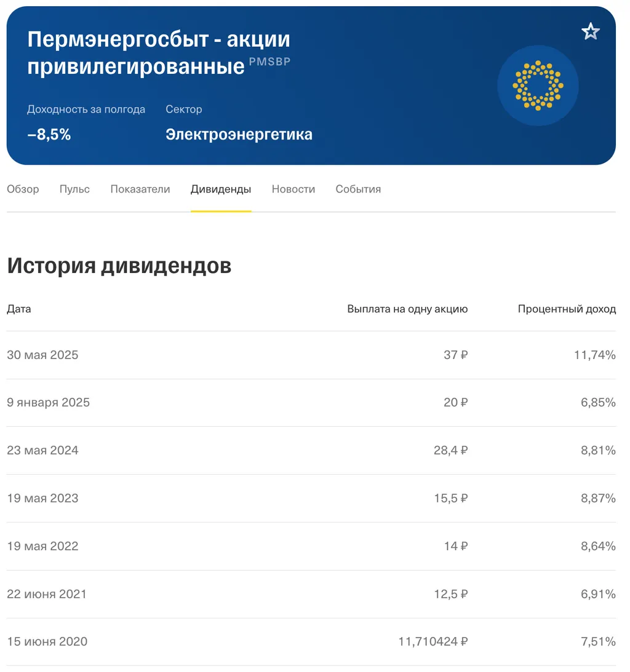Image resolution: width=630 pixels, height=672 pixels.
Task: Click the Выплата на одну акцию header
Action: coord(407,309)
